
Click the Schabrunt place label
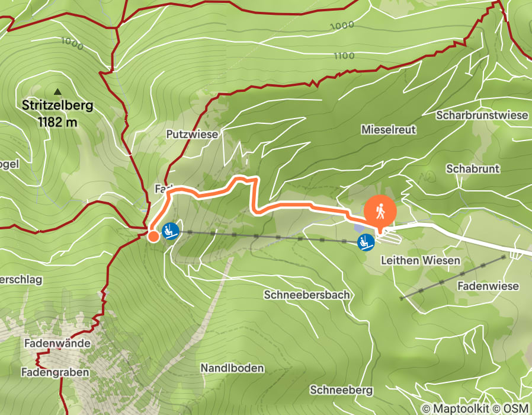[x=473, y=169]
